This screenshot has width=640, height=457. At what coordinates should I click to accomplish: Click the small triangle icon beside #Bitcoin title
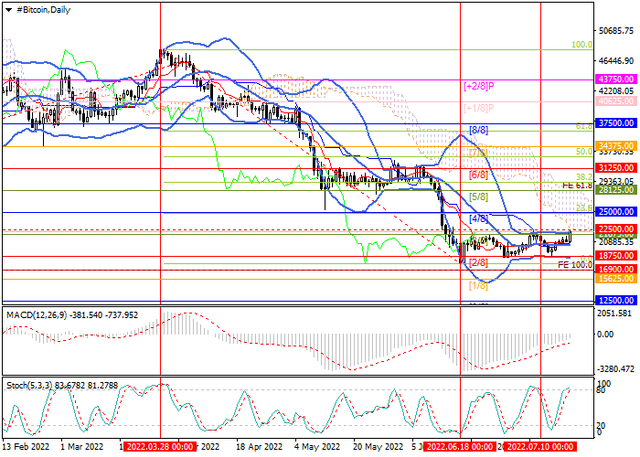[7, 8]
